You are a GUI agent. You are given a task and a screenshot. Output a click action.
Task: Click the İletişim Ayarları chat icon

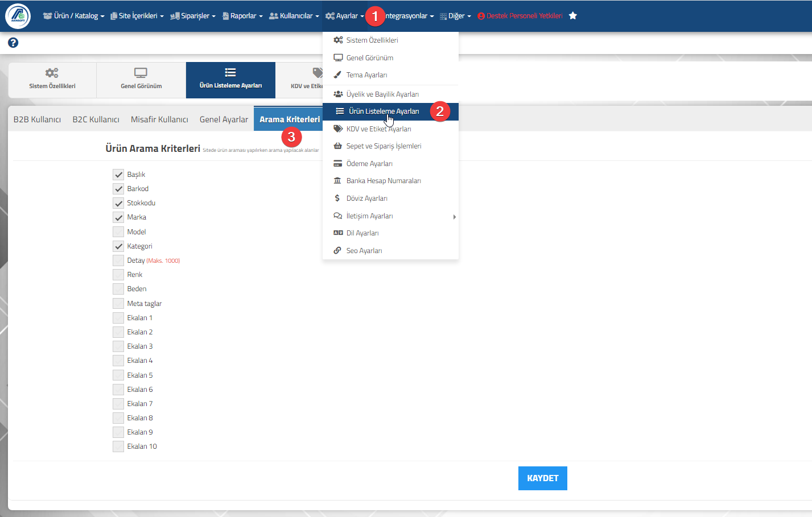[x=338, y=216]
